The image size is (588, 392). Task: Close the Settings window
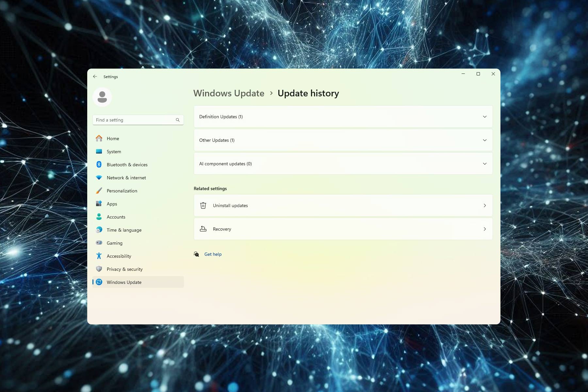coord(493,74)
